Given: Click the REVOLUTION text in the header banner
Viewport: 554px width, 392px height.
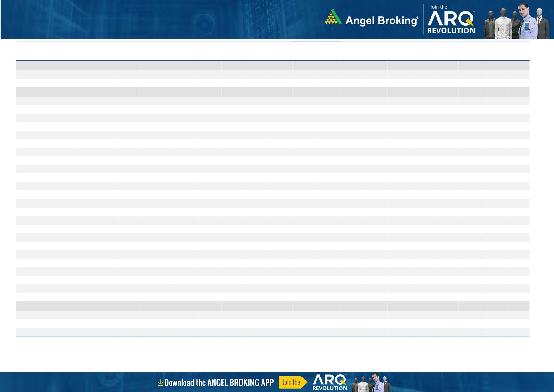Looking at the screenshot, I should pyautogui.click(x=451, y=31).
